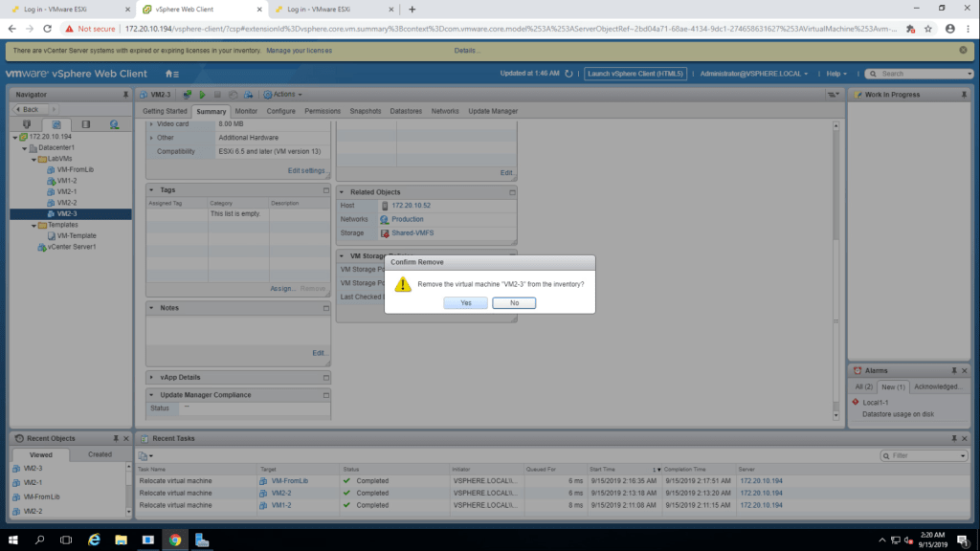The width and height of the screenshot is (980, 551).
Task: Pin the Alarms panel
Action: tap(952, 370)
